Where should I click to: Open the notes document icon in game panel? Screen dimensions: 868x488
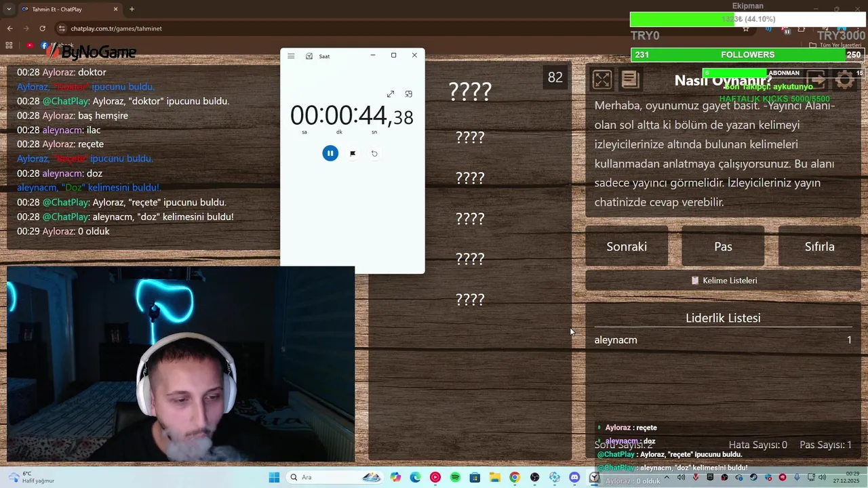(630, 80)
